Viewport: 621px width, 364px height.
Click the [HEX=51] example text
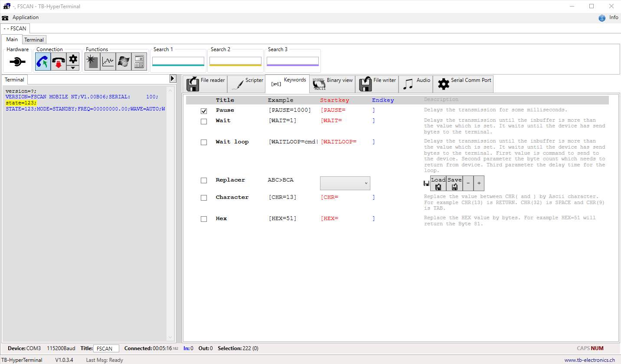tap(283, 218)
